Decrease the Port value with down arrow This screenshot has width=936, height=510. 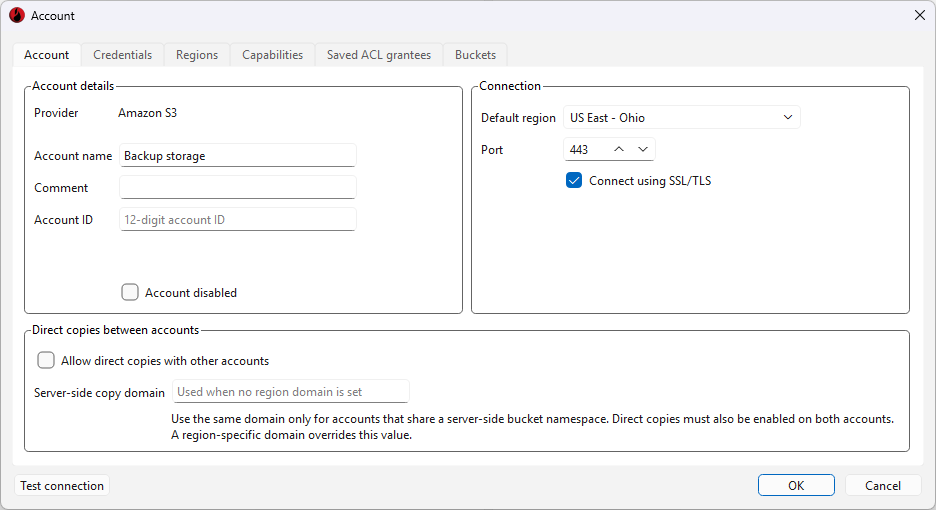click(643, 149)
